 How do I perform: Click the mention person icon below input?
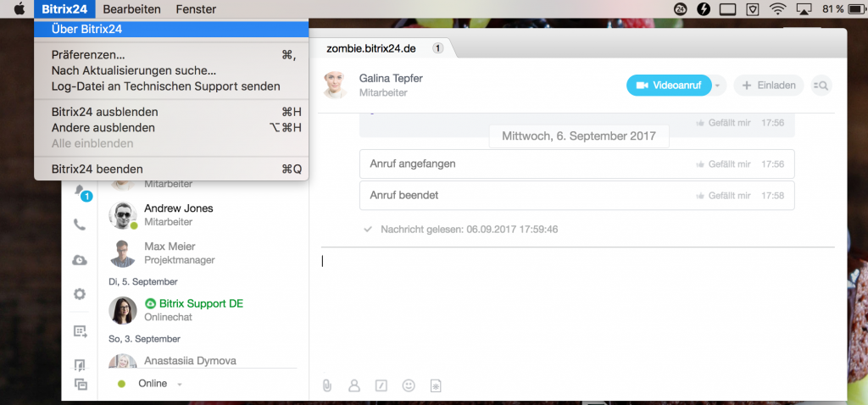[x=354, y=386]
